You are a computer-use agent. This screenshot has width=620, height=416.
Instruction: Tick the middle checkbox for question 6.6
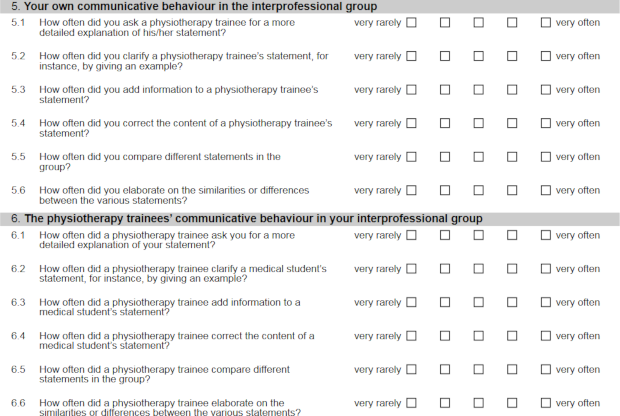(478, 403)
